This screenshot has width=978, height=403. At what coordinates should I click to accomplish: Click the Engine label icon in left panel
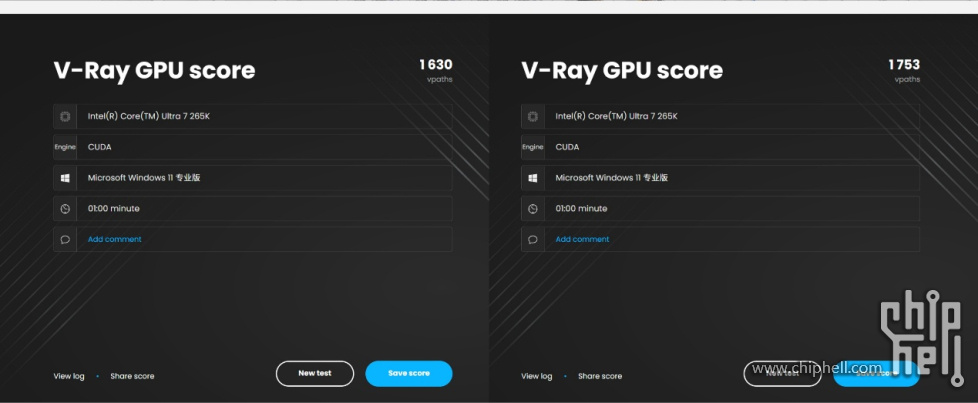coord(65,147)
